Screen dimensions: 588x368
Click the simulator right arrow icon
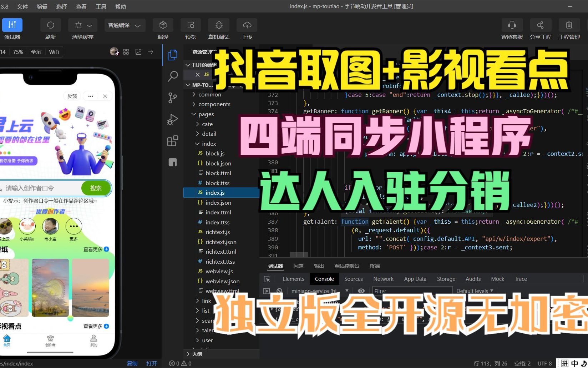(151, 52)
